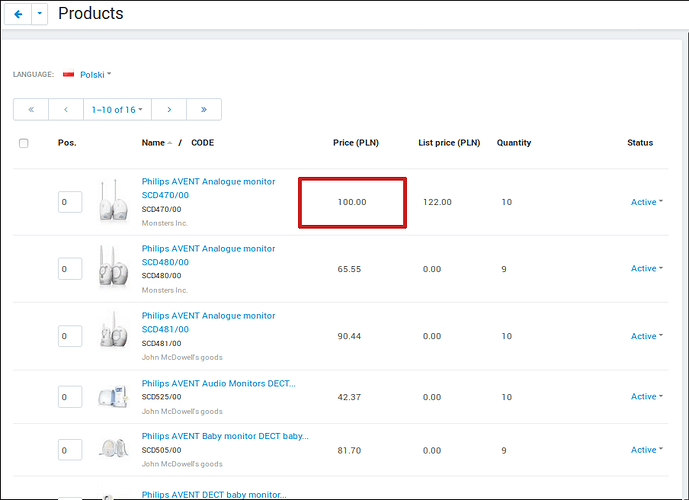Sort products by CODE column
This screenshot has height=500, width=689.
pyautogui.click(x=203, y=143)
